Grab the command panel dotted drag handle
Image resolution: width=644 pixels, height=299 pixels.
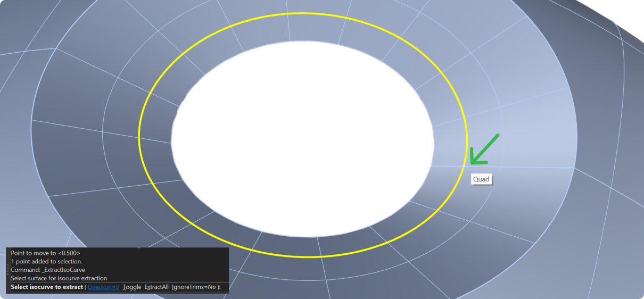pos(7,269)
